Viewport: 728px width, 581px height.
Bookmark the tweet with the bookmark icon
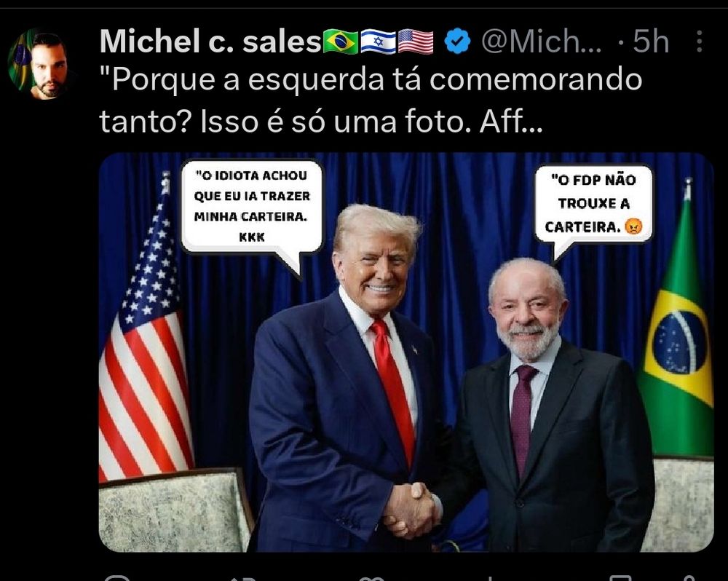(620, 578)
